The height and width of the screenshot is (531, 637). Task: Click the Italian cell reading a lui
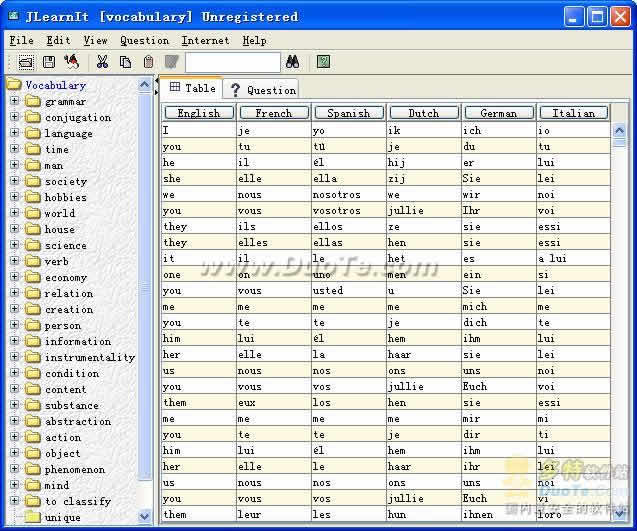[x=573, y=258]
